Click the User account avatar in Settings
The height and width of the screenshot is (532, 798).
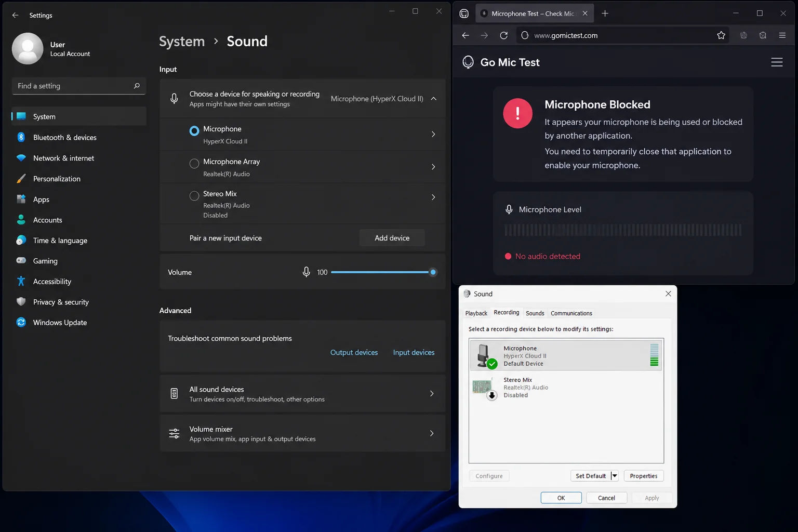click(x=28, y=49)
